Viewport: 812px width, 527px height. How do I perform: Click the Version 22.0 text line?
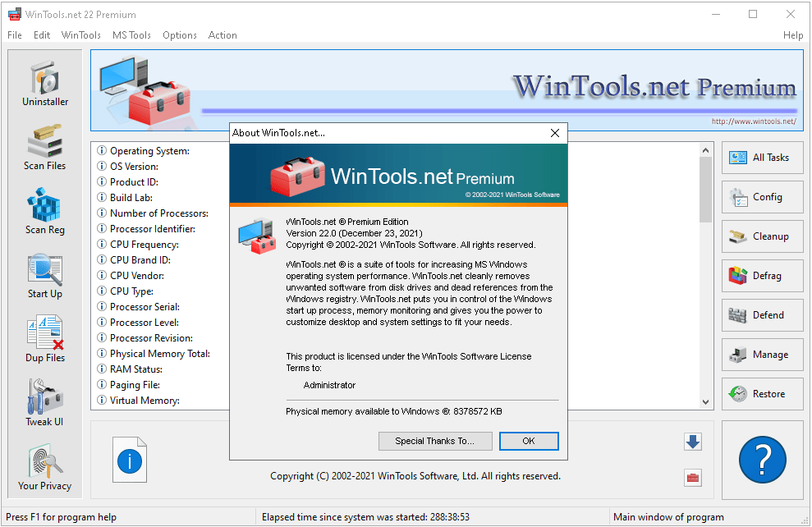(x=354, y=233)
